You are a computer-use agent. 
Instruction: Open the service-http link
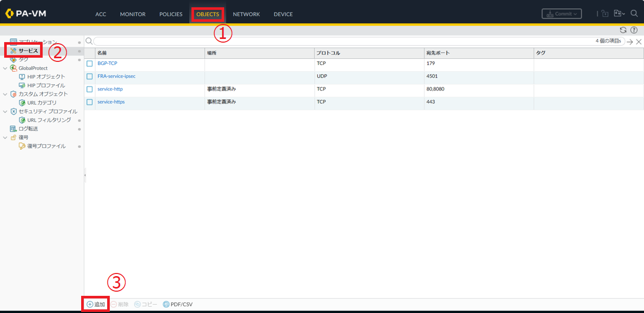[110, 89]
